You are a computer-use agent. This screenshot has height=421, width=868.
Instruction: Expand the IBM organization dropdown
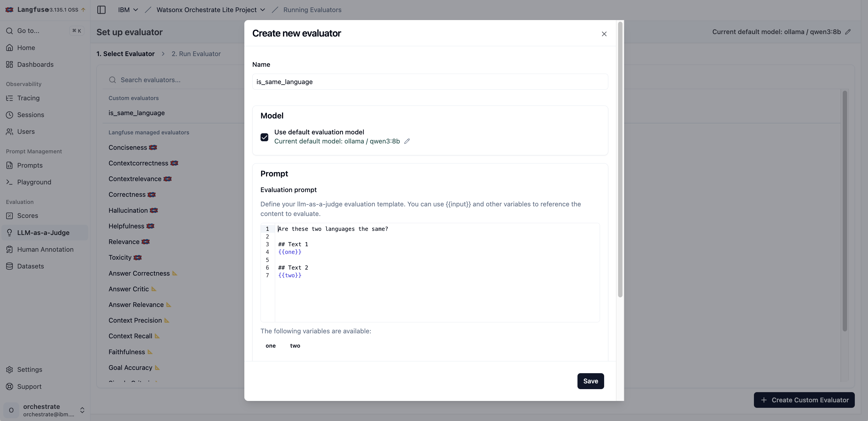[x=128, y=10]
